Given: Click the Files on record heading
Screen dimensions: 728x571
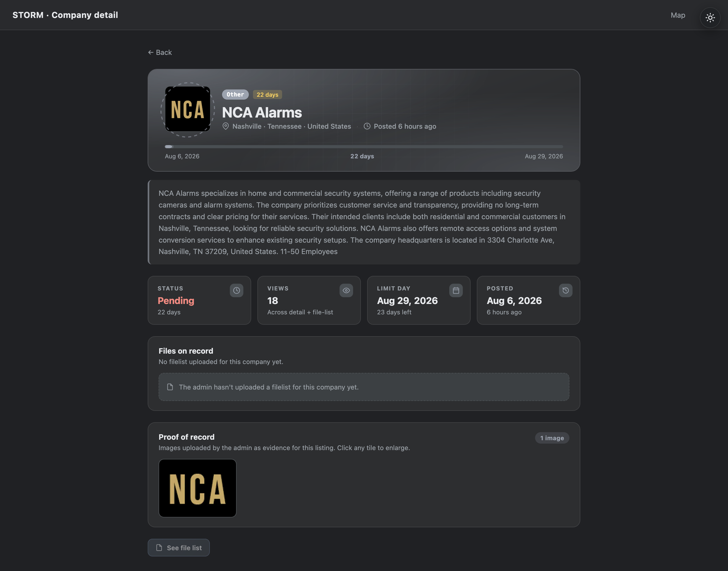Looking at the screenshot, I should pos(185,351).
